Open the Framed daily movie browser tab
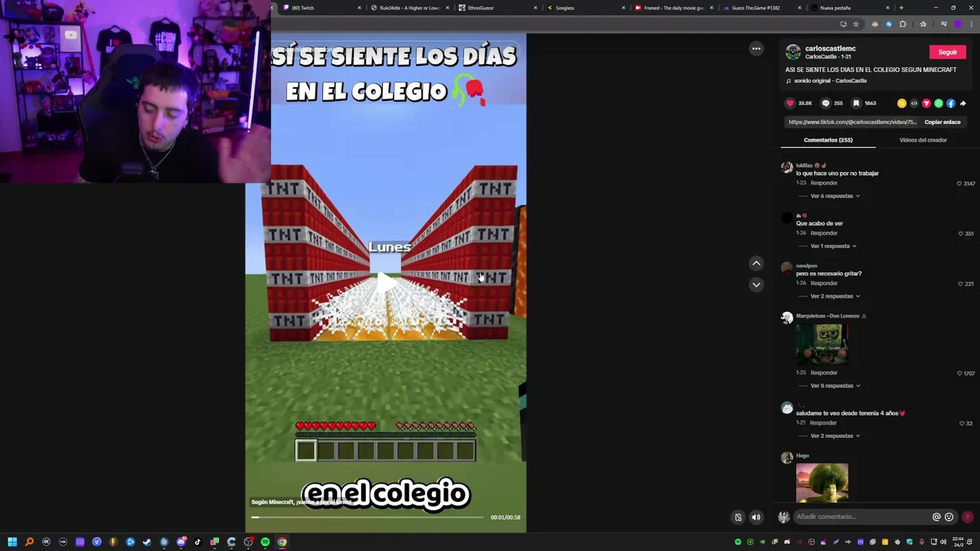The width and height of the screenshot is (980, 551). (x=673, y=8)
